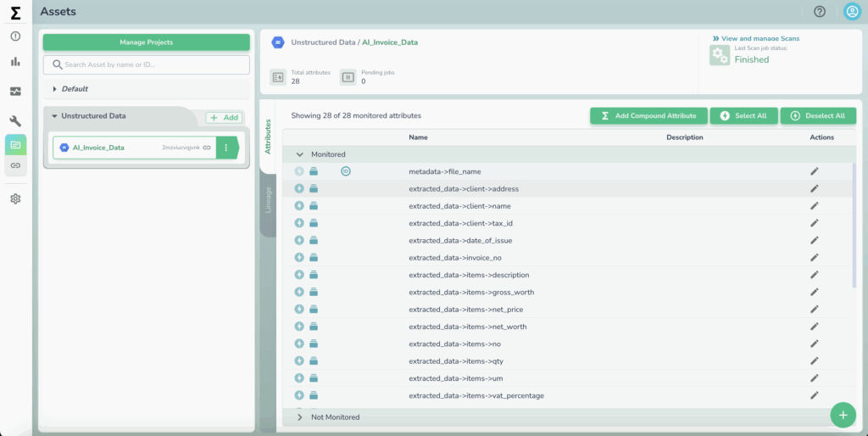
Task: Click the Search Asset input field
Action: pos(147,64)
